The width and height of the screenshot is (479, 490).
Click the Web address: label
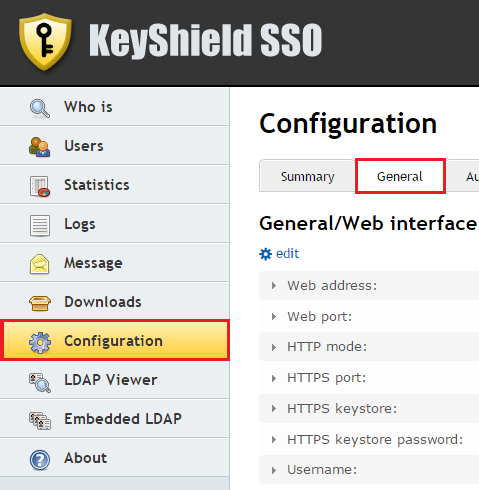tap(332, 285)
